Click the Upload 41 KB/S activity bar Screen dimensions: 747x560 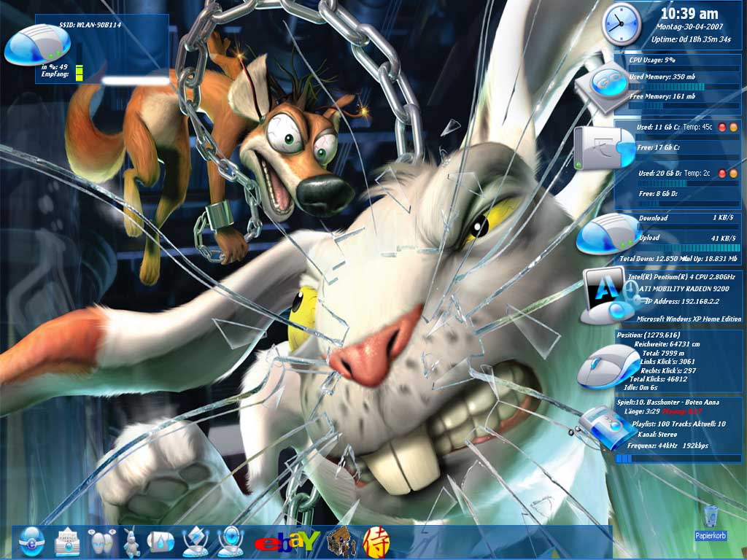click(x=691, y=248)
